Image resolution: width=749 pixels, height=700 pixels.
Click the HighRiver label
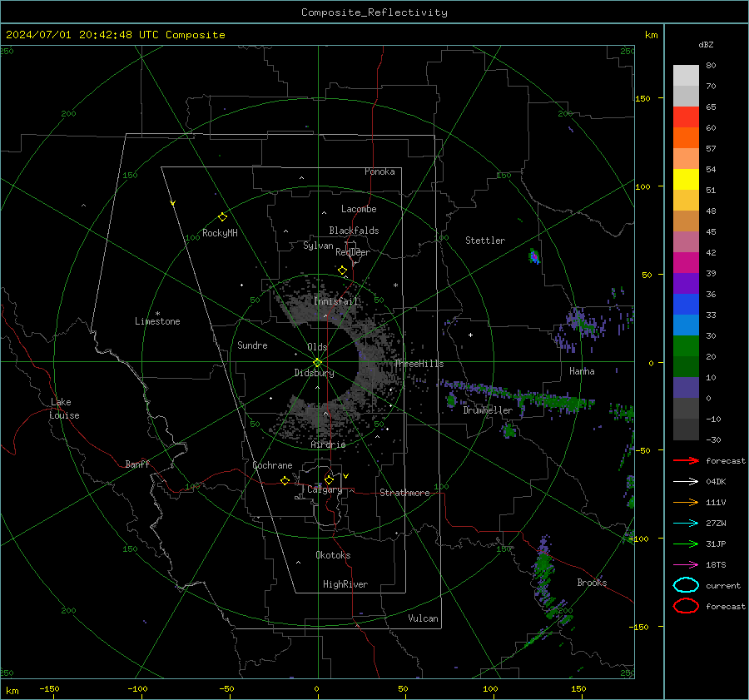pyautogui.click(x=345, y=584)
